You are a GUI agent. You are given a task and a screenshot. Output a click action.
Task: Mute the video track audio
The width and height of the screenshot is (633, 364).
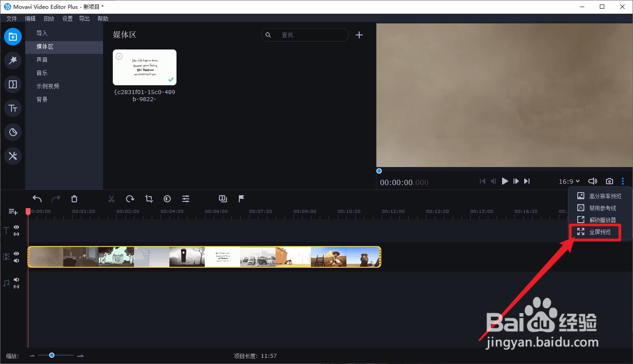click(x=16, y=261)
